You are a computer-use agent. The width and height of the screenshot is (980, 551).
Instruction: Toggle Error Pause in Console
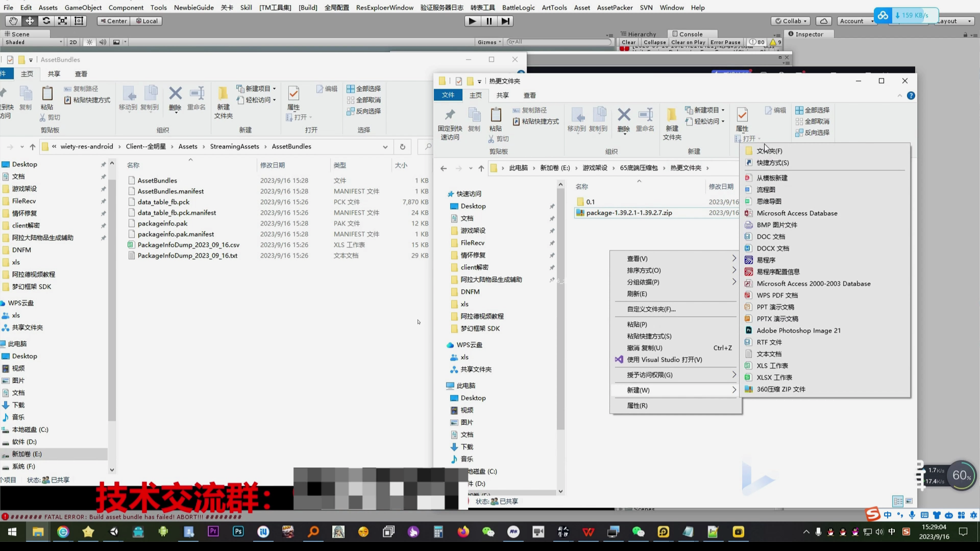[725, 42]
